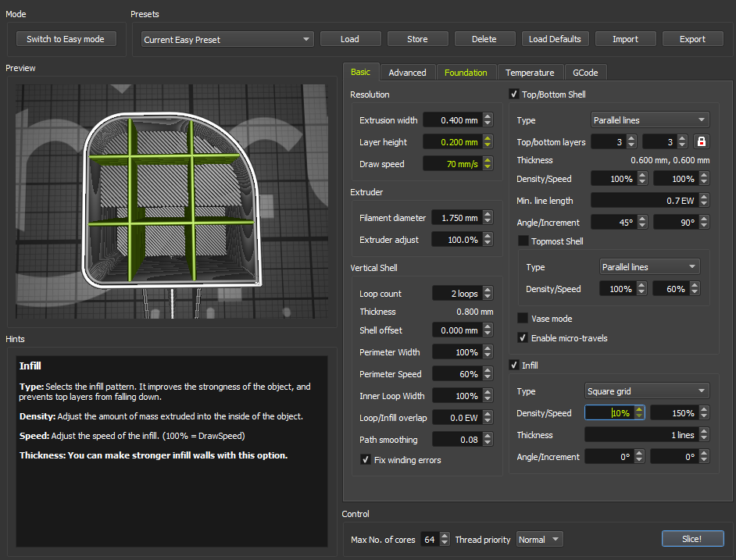Switch to the Advanced tab
Screen dimensions: 736x560
tap(407, 73)
